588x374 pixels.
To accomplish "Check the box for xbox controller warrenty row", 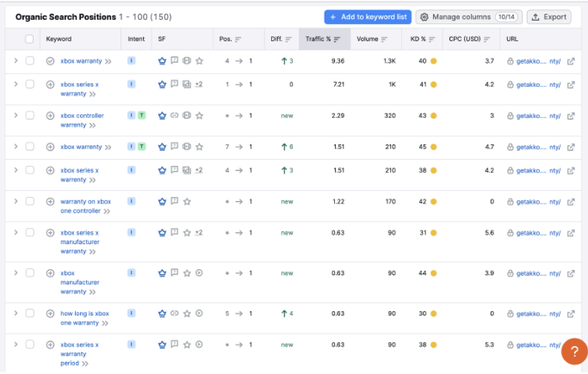I will coord(29,115).
